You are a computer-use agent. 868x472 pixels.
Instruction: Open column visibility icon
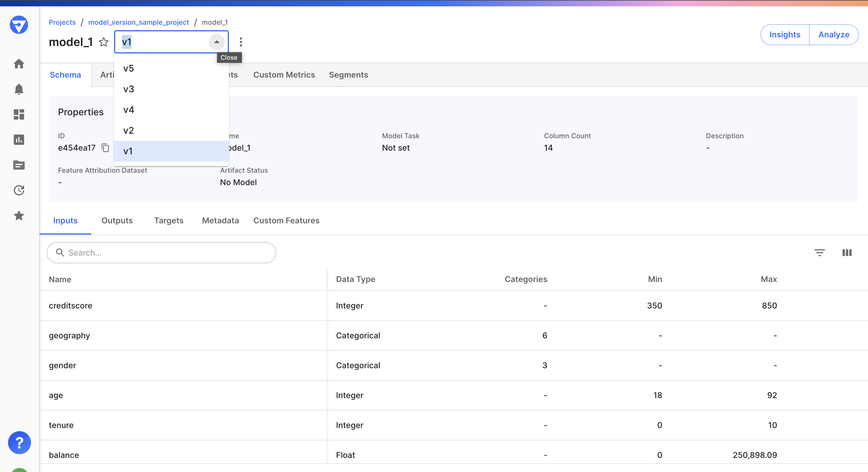(x=847, y=252)
